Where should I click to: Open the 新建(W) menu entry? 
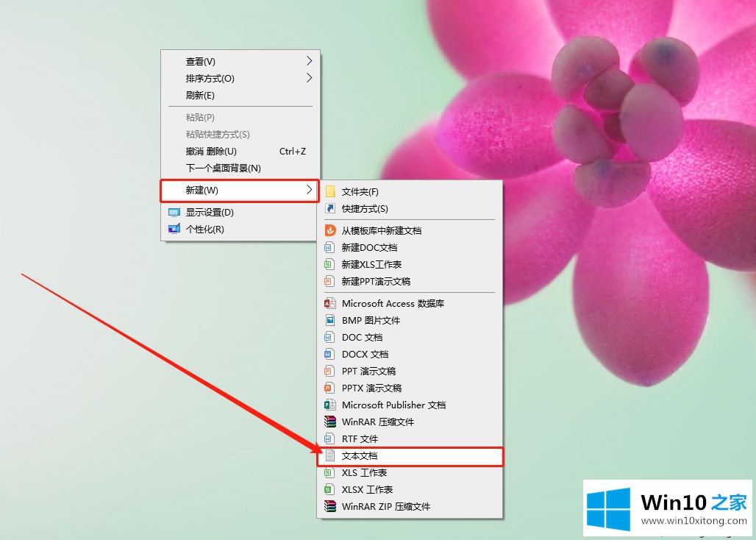[240, 191]
